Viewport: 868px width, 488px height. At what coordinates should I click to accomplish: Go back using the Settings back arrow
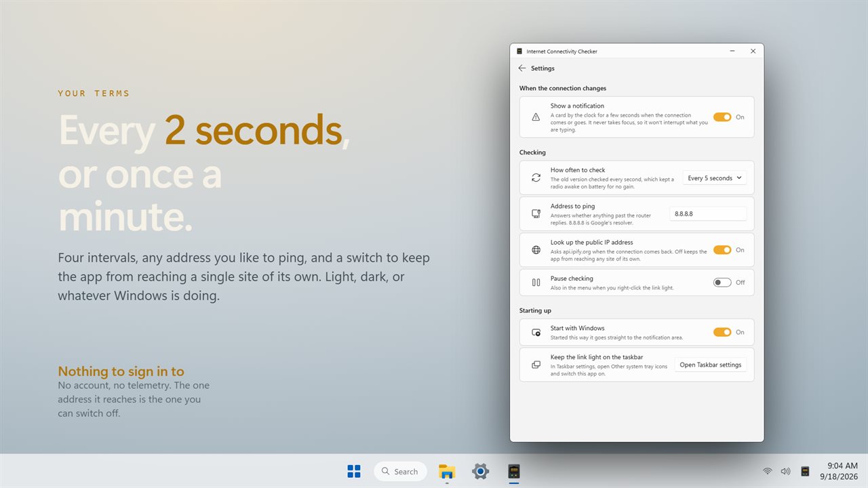(521, 68)
